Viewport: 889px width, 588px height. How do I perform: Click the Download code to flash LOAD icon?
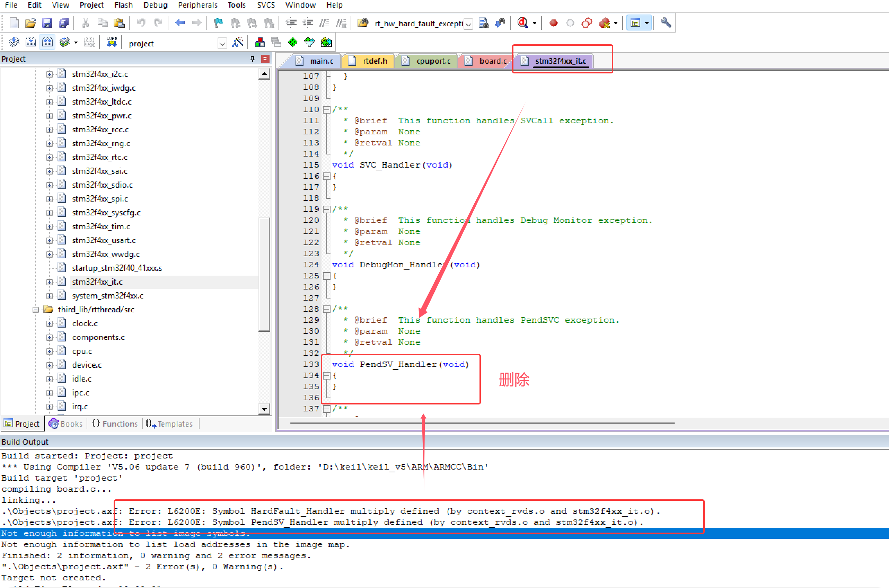pos(111,42)
